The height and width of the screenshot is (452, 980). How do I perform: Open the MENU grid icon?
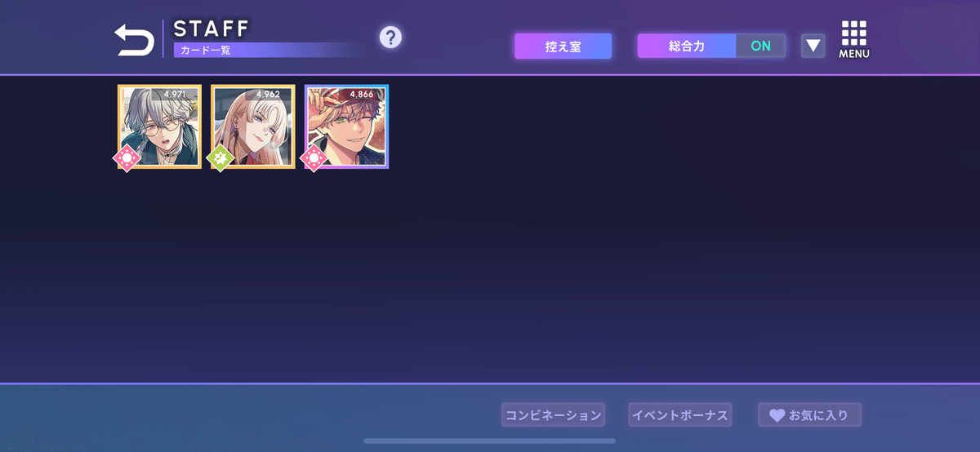853,39
